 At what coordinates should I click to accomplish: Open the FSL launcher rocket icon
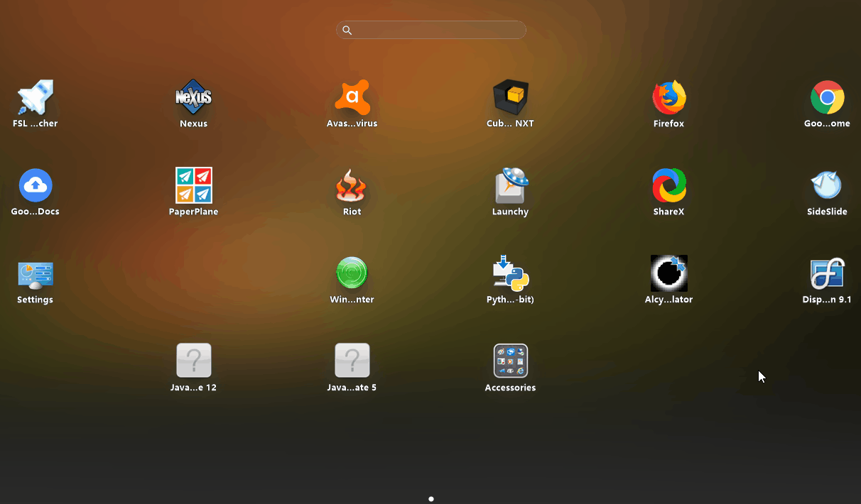pos(36,97)
